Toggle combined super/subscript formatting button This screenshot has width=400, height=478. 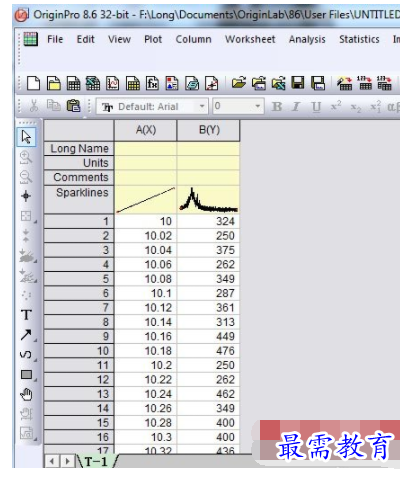(376, 107)
